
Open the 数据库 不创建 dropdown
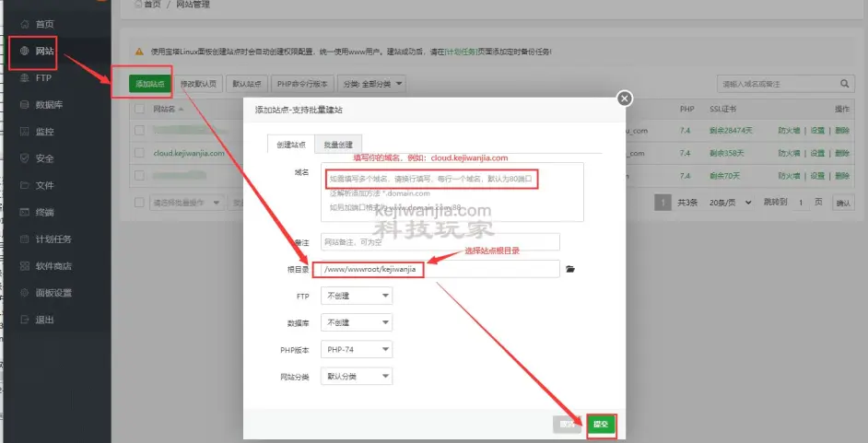[357, 322]
